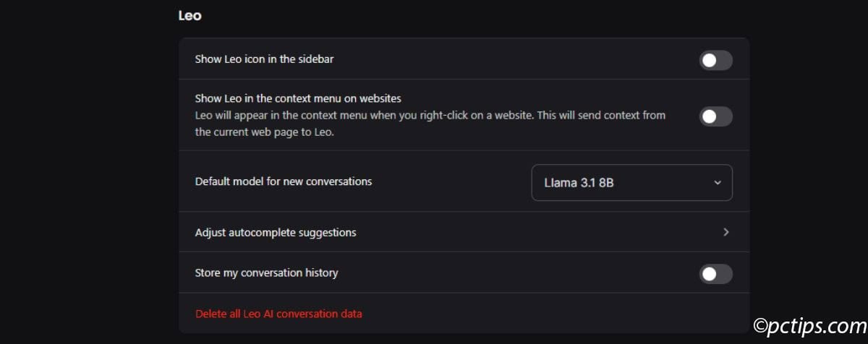Screen dimensions: 868x344
Task: Open the Default model dropdown
Action: pos(631,183)
